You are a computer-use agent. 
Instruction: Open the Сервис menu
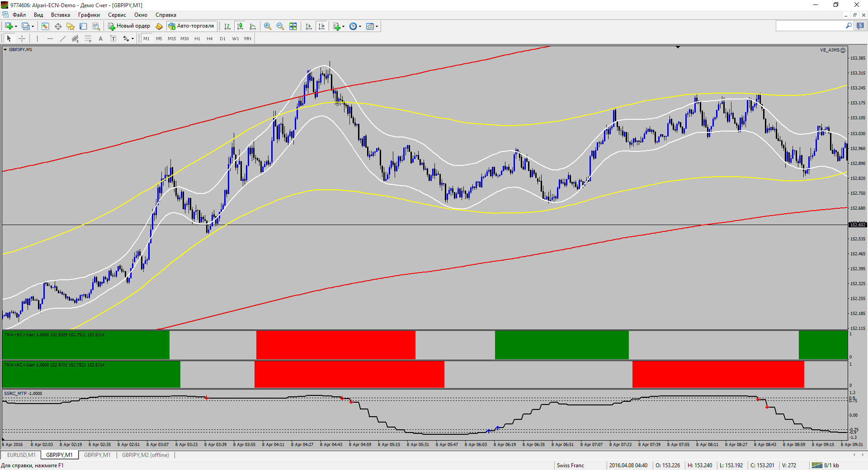[x=117, y=15]
